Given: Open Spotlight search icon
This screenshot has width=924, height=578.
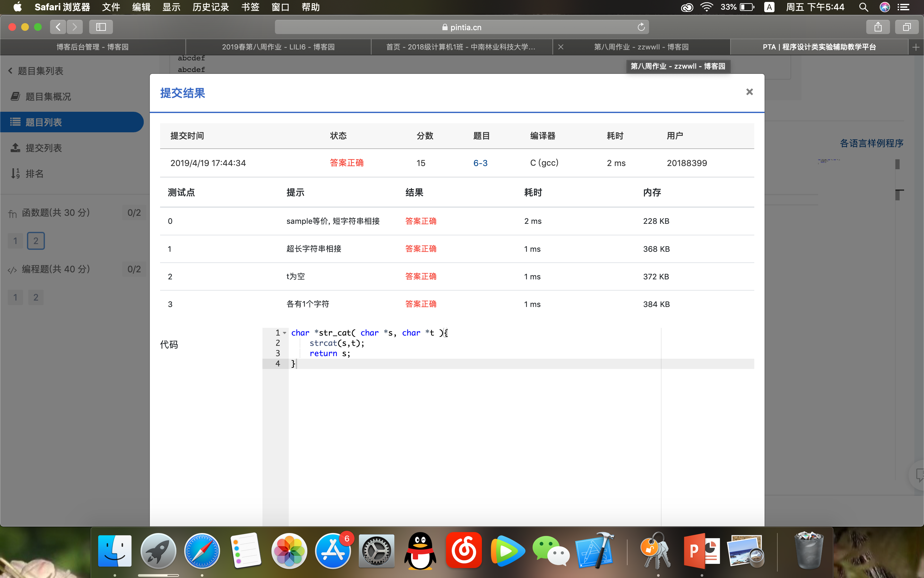Looking at the screenshot, I should click(864, 7).
